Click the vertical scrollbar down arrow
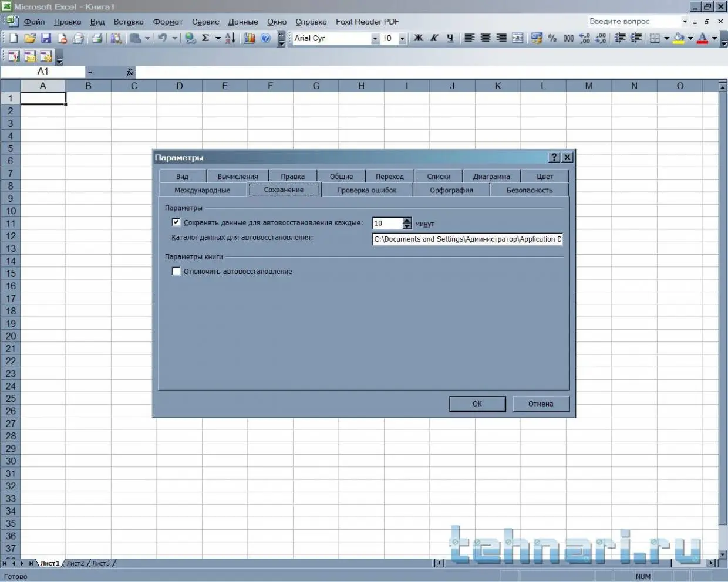The width and height of the screenshot is (728, 582). (723, 553)
